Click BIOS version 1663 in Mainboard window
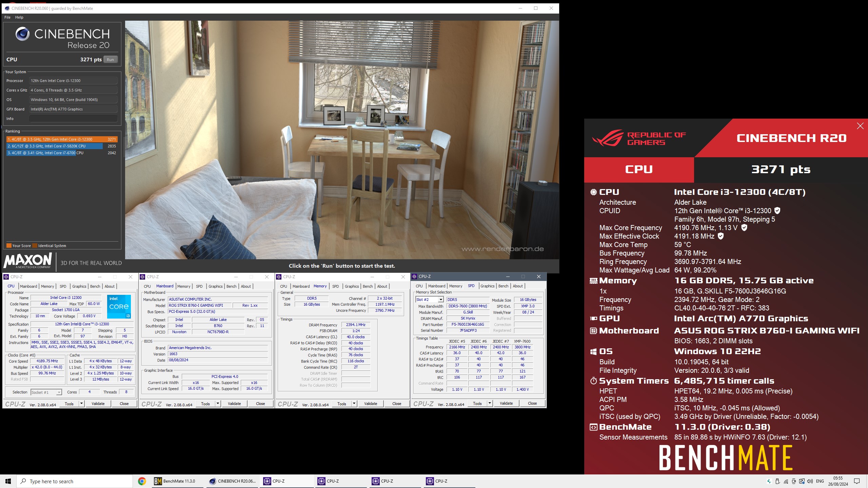Viewport: 868px width, 488px height. click(x=218, y=354)
